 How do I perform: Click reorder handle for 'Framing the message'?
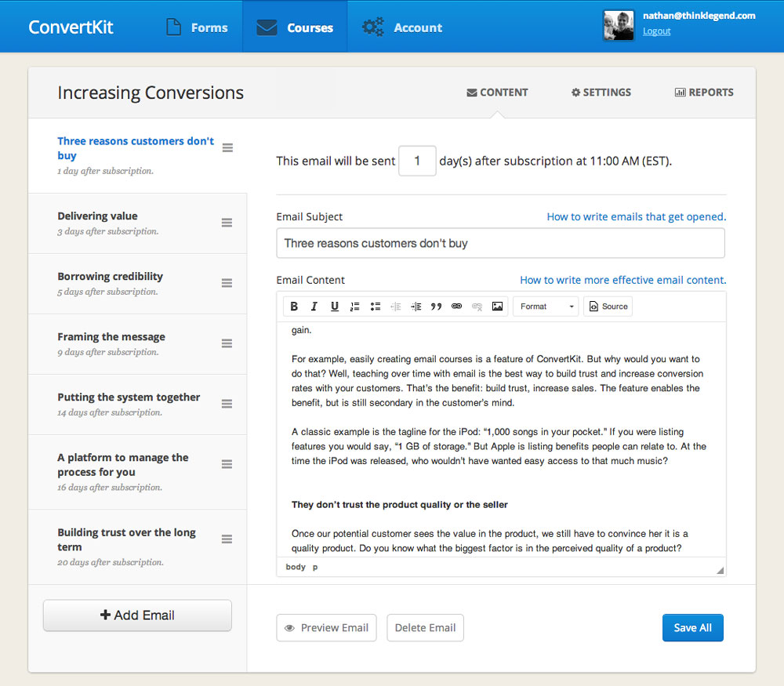click(x=227, y=343)
